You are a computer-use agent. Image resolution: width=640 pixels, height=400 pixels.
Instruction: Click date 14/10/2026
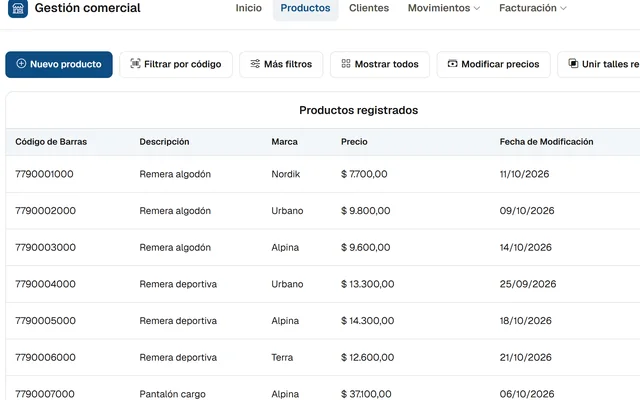(x=526, y=247)
